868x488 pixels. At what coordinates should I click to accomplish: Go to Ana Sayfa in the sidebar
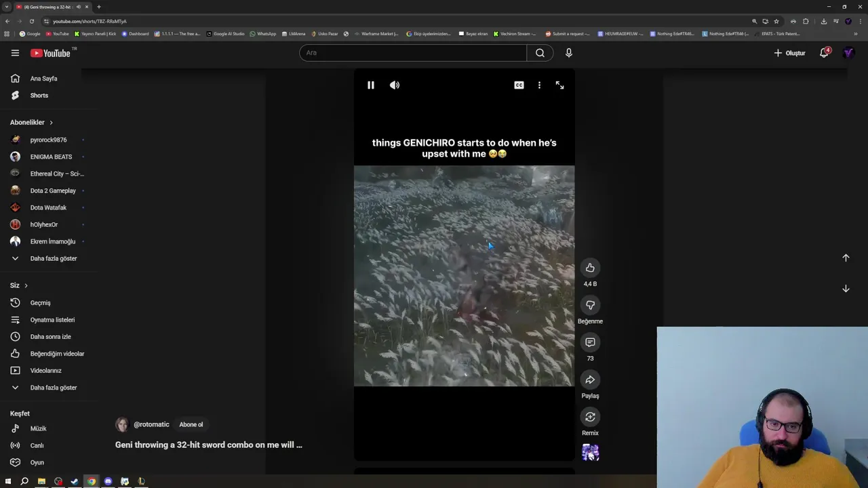pos(42,79)
